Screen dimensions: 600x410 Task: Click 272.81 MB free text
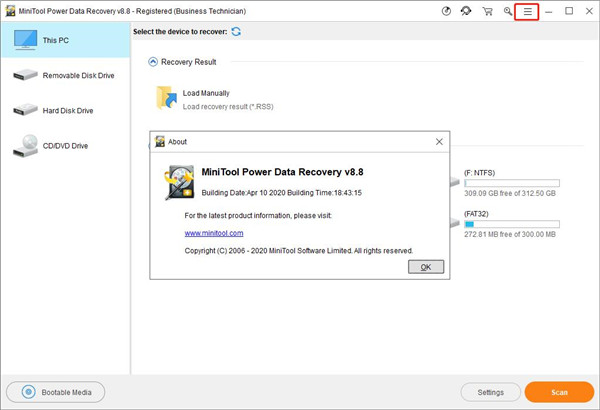click(510, 234)
